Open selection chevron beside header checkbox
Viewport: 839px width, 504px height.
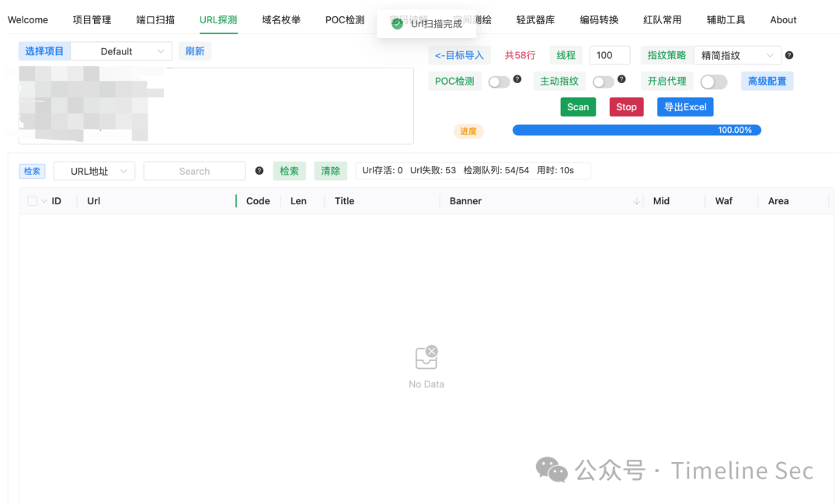point(44,201)
